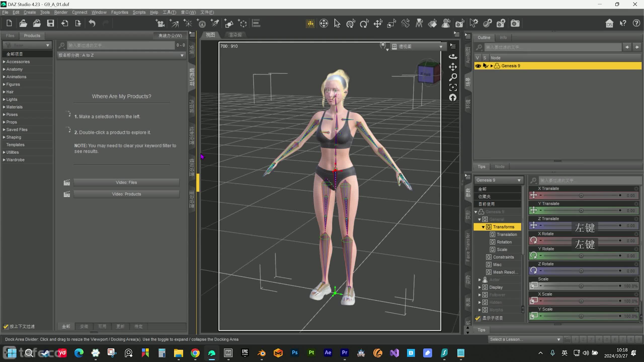Select the Translate move tool in toolbar

378,23
